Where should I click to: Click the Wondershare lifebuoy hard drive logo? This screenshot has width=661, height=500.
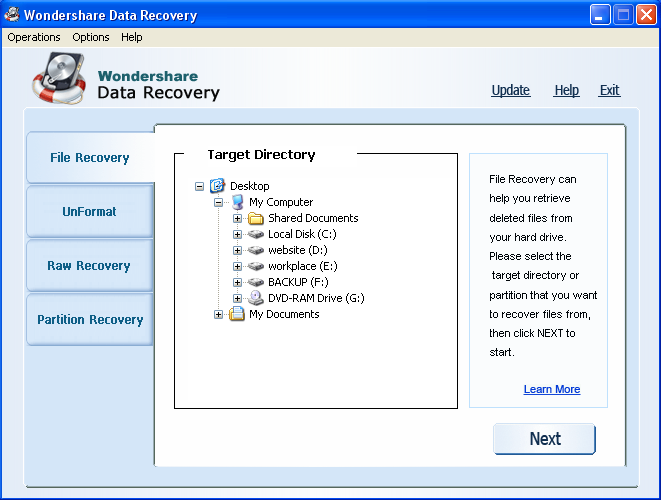[59, 78]
